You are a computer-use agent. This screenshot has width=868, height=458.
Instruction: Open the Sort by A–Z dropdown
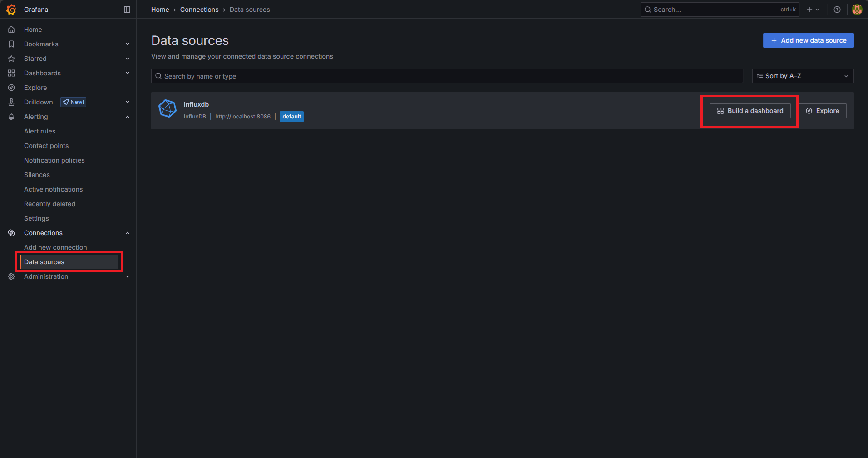[x=803, y=76]
